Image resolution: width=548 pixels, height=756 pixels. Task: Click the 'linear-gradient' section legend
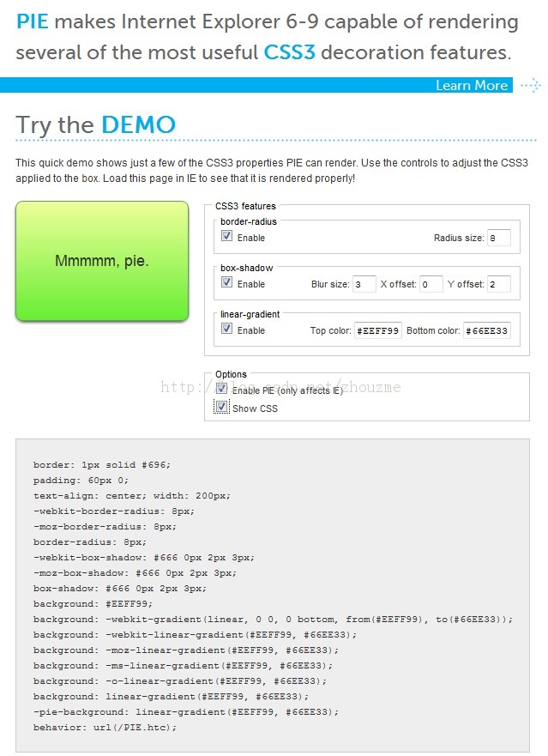pyautogui.click(x=250, y=314)
